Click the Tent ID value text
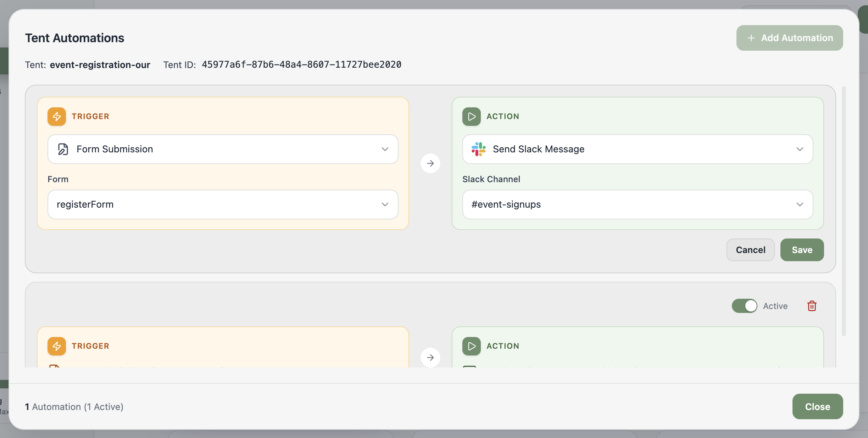The width and height of the screenshot is (868, 438). (301, 64)
